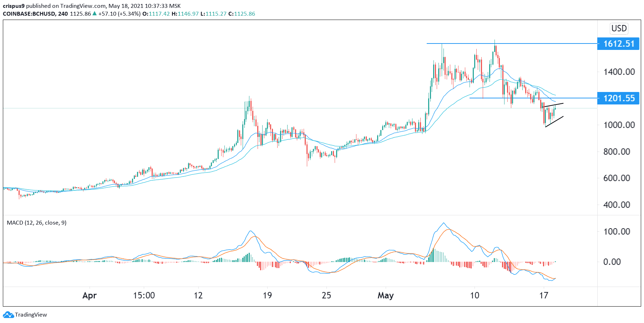Click the 1612.51 blue price tag

[619, 44]
